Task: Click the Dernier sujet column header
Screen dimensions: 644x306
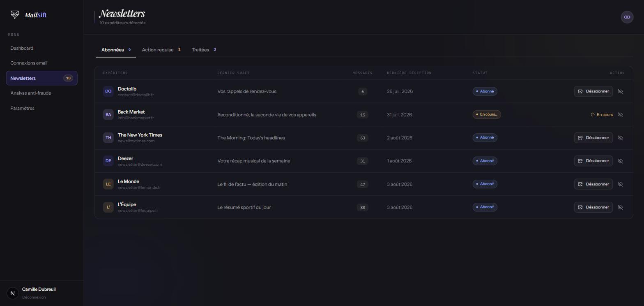Action: click(233, 73)
